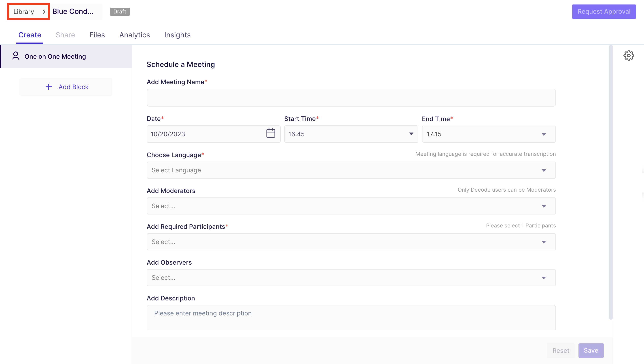Click the form's vertical scrollbar
The width and height of the screenshot is (644, 364).
(610, 182)
